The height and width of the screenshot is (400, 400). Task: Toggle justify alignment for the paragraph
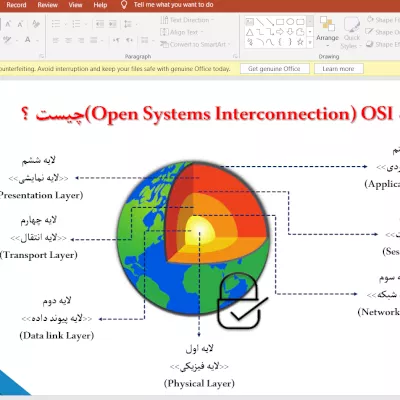(x=93, y=40)
